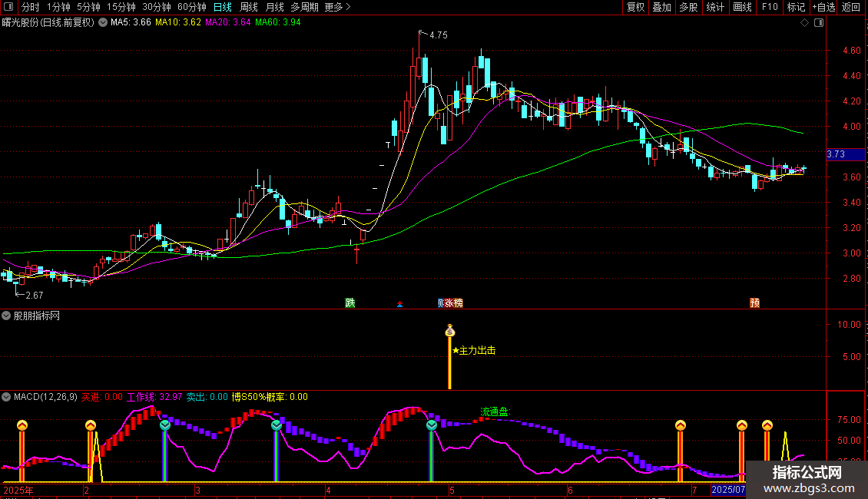The height and width of the screenshot is (499, 868).
Task: Open the dropdown circle beside 曙光股份 title
Action: tap(103, 23)
